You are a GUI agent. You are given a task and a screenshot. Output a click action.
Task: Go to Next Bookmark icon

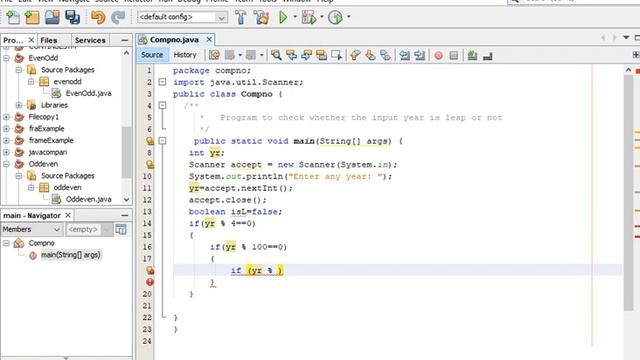(x=370, y=55)
